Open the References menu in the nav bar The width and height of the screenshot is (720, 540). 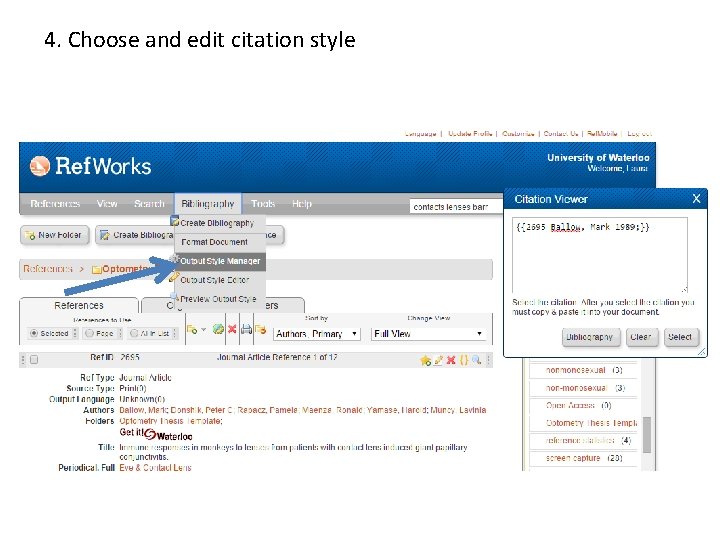pos(55,203)
